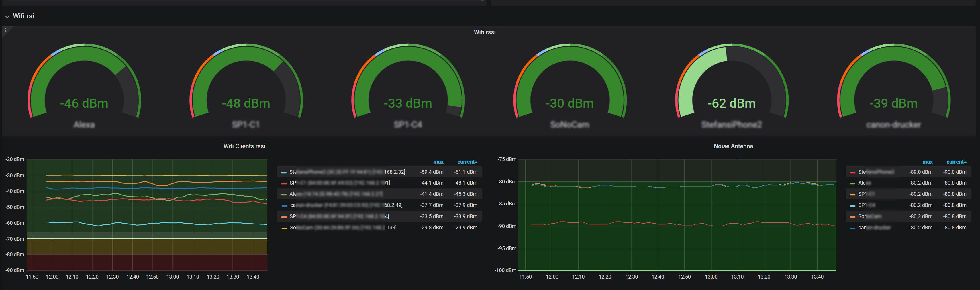Open the Wifi rssi panel title menu

pos(484,32)
